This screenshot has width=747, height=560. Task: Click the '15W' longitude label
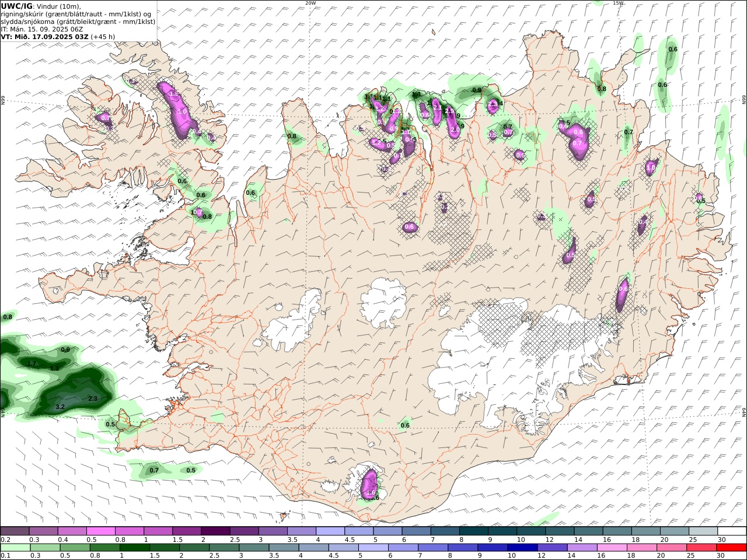click(618, 3)
